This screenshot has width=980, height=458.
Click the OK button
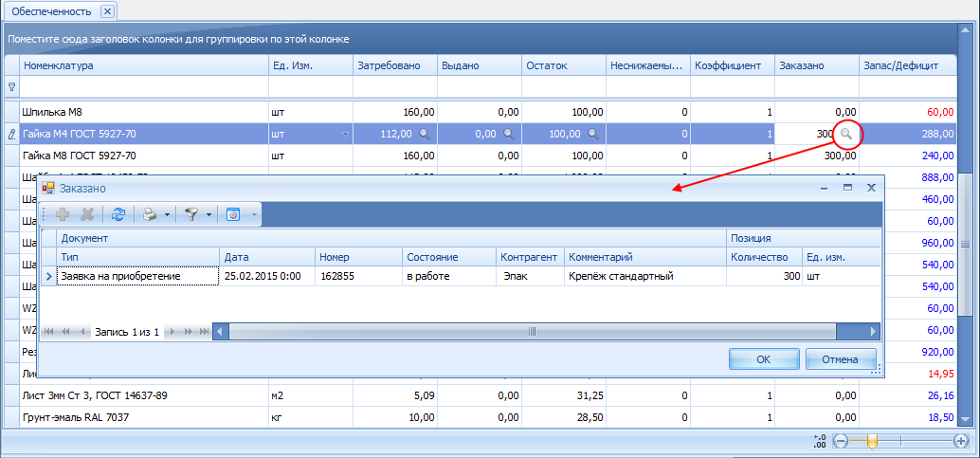tap(764, 359)
